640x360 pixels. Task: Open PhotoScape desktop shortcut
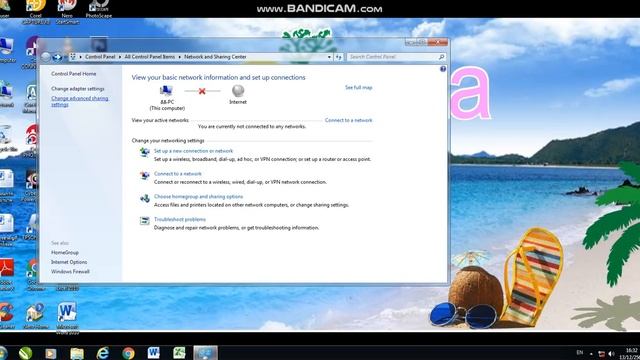point(99,9)
